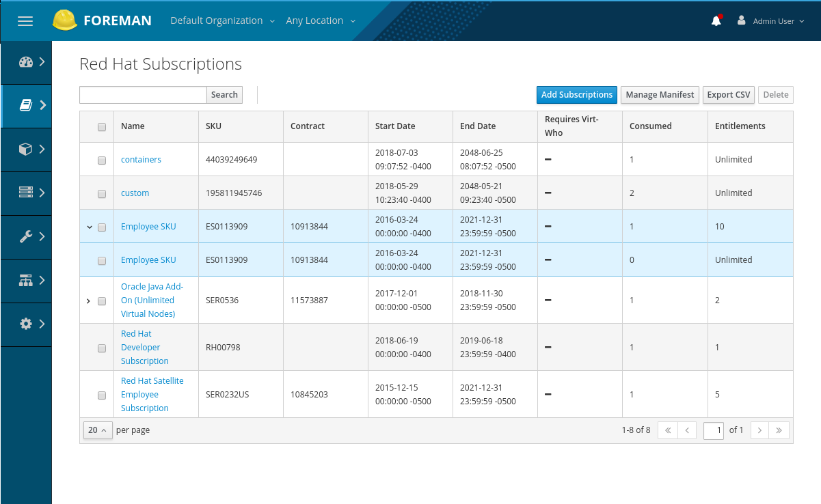Open the Any Location dropdown

point(321,20)
